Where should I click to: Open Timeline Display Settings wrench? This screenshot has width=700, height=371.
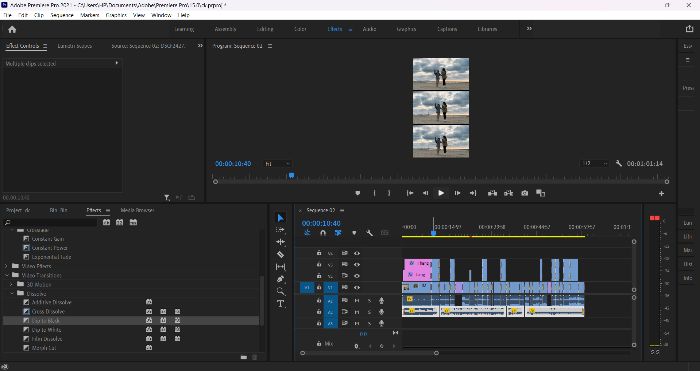(369, 233)
